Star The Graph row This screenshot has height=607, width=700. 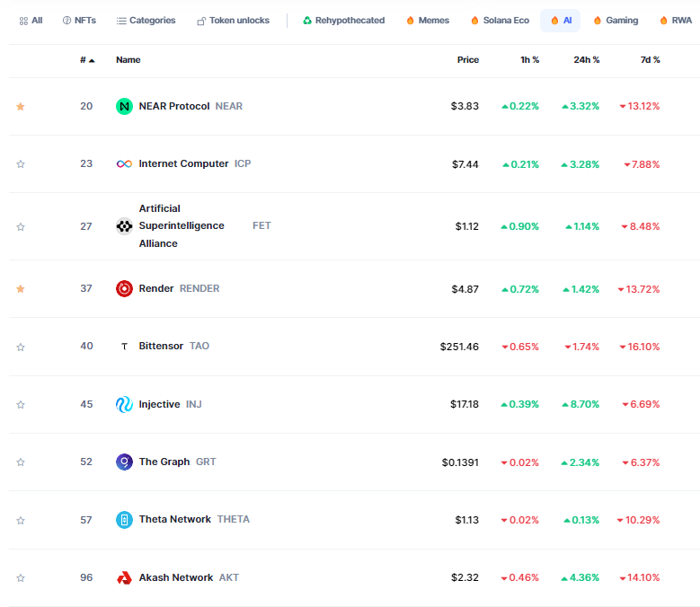click(x=20, y=462)
